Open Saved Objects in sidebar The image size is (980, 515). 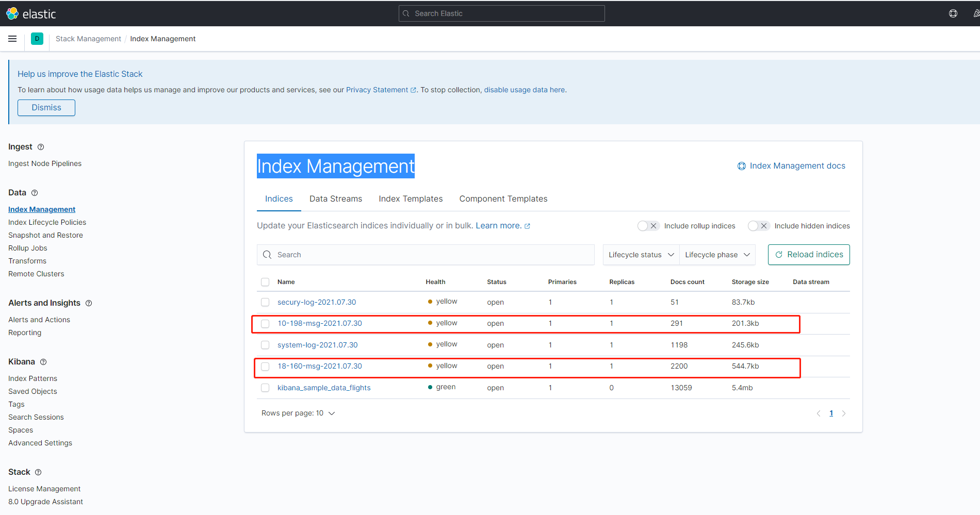pos(32,391)
